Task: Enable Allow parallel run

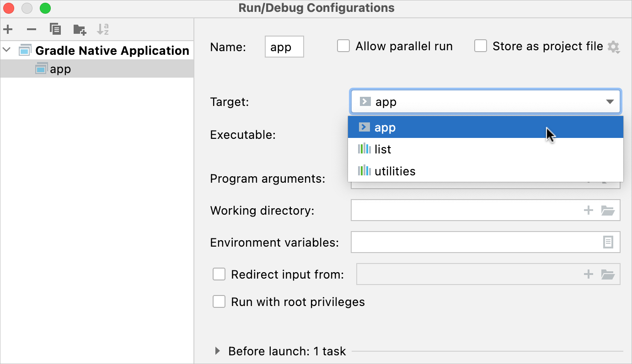Action: (x=343, y=46)
